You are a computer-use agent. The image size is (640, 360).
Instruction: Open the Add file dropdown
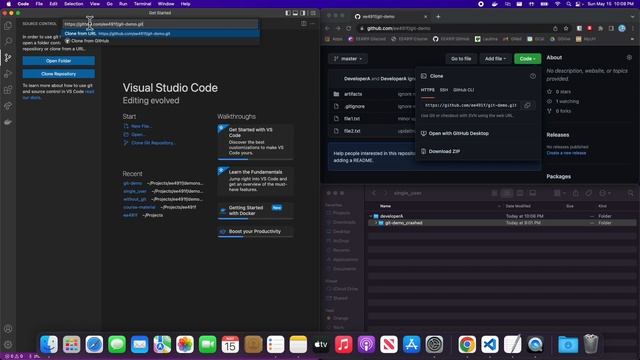495,59
